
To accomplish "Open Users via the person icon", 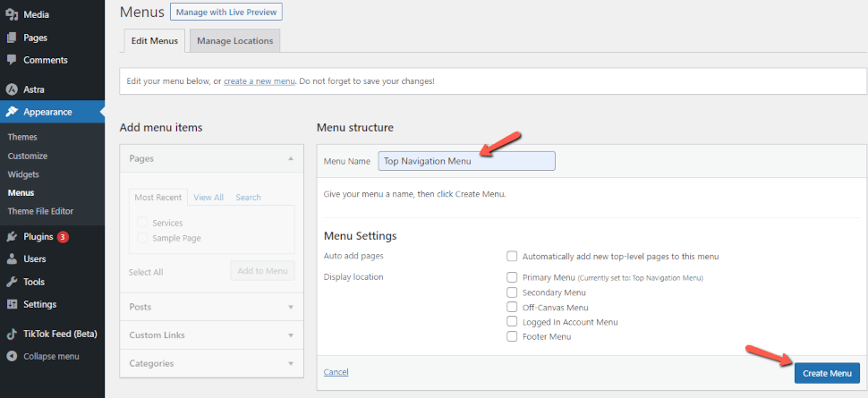I will [x=12, y=259].
